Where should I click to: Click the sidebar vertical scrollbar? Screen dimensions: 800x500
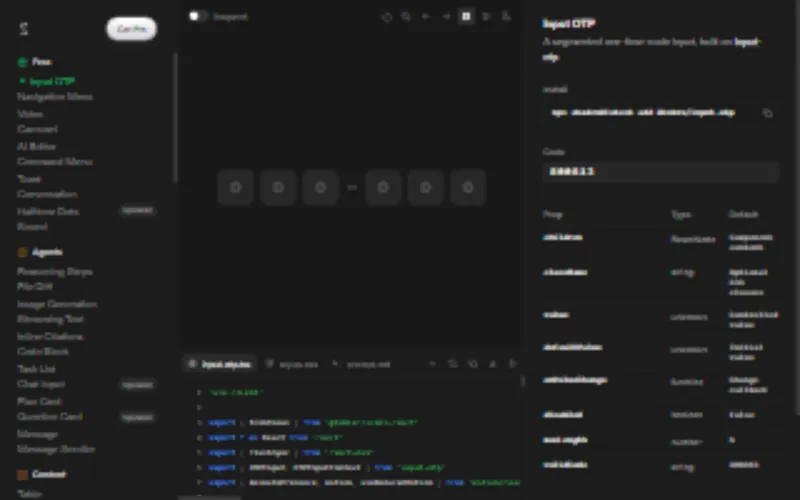pyautogui.click(x=176, y=117)
